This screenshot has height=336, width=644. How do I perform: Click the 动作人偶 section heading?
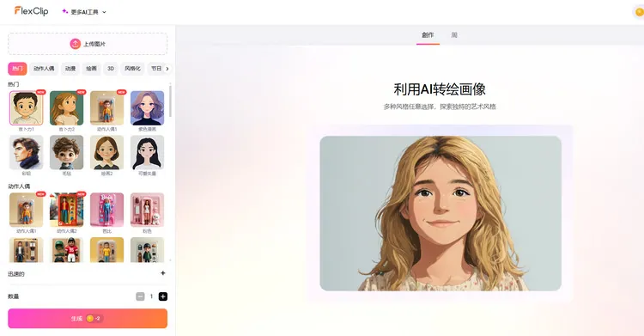coord(19,186)
